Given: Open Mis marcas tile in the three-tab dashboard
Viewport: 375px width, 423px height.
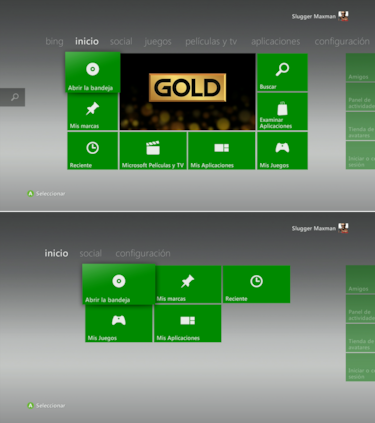Looking at the screenshot, I should click(188, 284).
